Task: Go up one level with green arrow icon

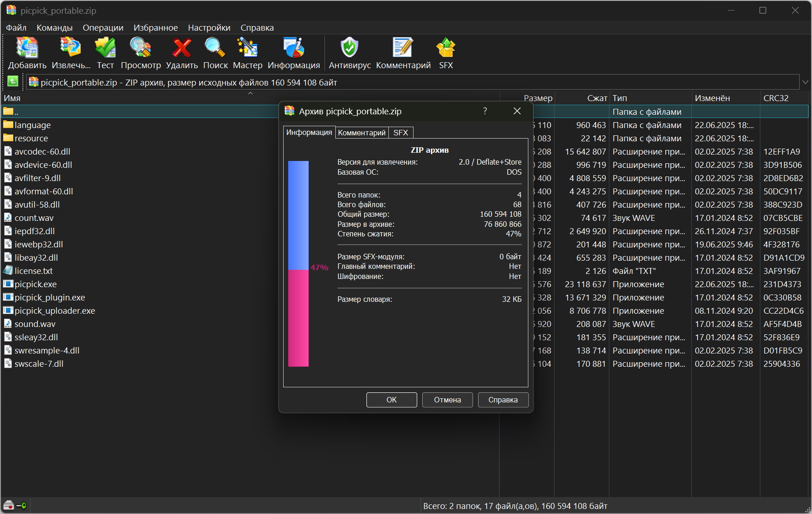Action: coord(13,82)
